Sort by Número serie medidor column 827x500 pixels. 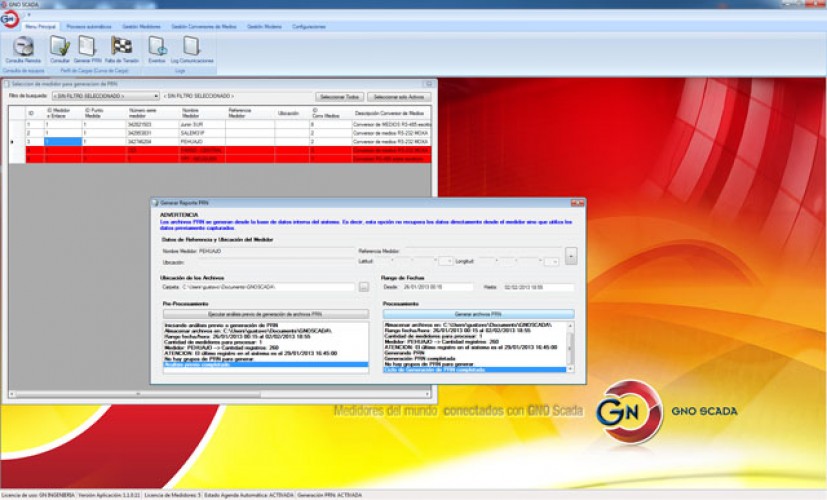(152, 113)
